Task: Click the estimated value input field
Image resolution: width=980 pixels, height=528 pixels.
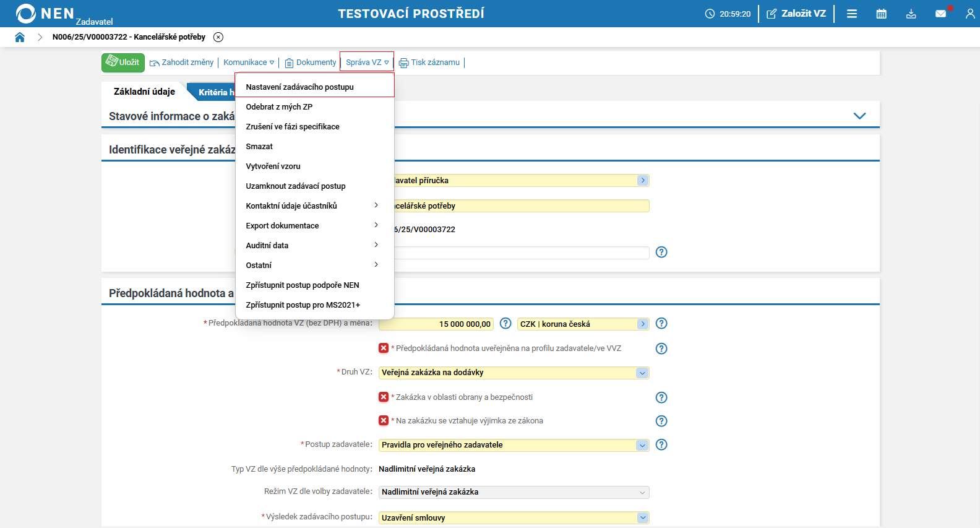Action: click(436, 324)
